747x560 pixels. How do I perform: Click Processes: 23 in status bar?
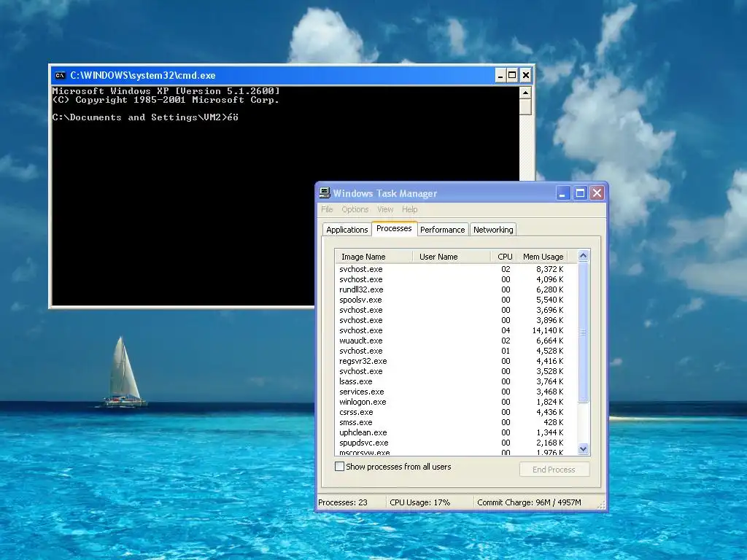coord(343,502)
